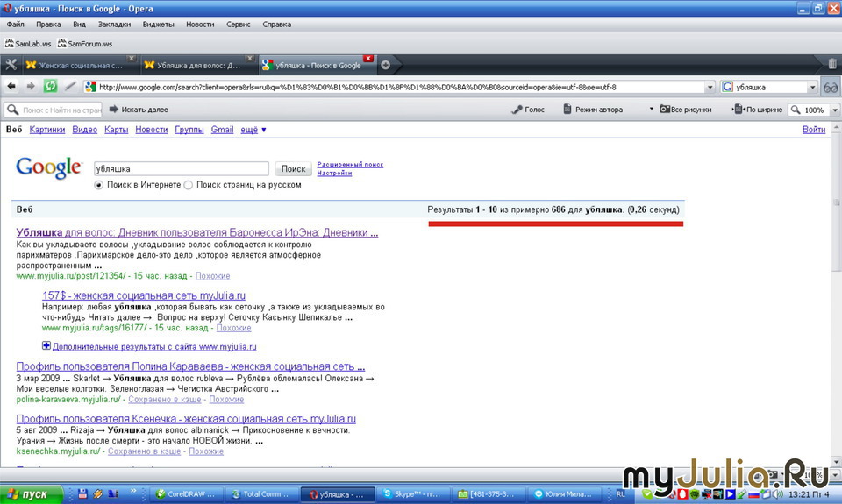Click the wand (password manager) icon
842x504 pixels.
coord(70,86)
